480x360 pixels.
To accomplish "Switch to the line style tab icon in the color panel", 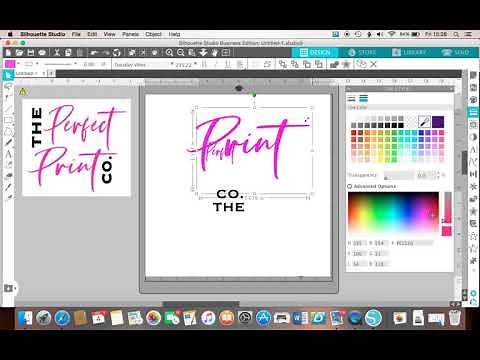I will click(352, 98).
